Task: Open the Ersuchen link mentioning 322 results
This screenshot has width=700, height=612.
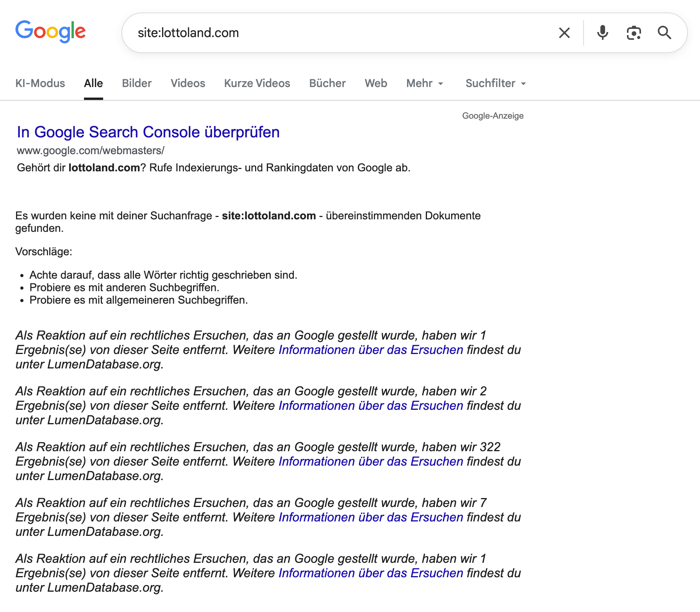Action: [x=370, y=461]
